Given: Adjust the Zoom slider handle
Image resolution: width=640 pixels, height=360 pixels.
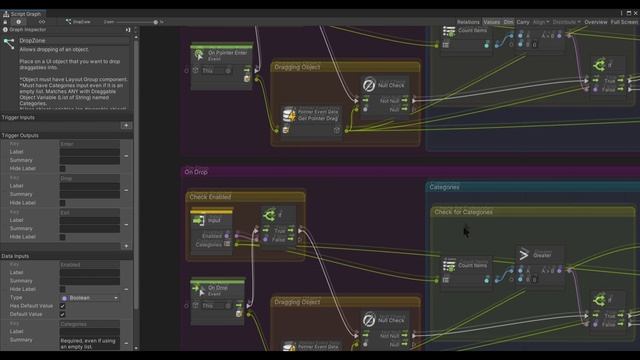Looking at the screenshot, I should (x=156, y=22).
